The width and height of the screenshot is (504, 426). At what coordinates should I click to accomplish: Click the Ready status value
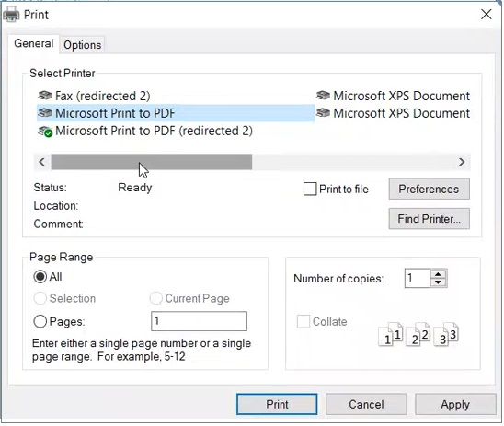135,188
